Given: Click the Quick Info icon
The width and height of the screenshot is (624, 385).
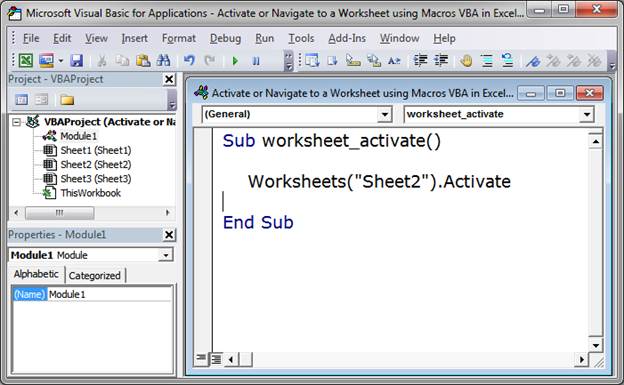Looking at the screenshot, I should pos(353,61).
